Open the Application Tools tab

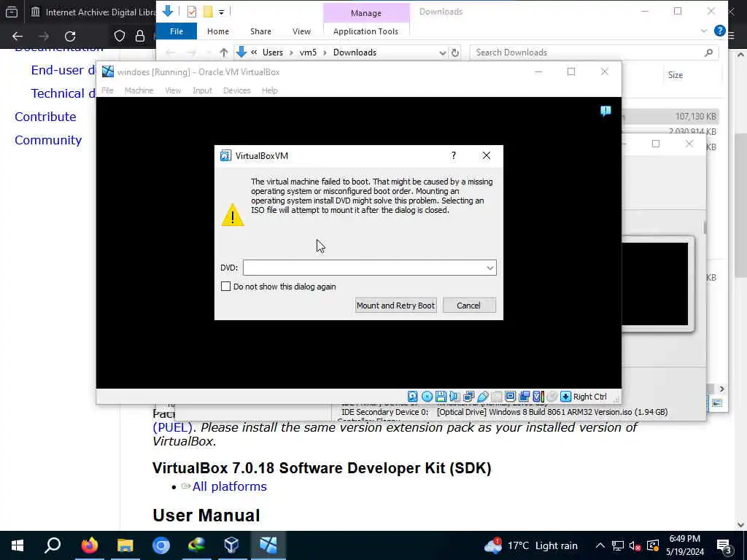pos(366,31)
